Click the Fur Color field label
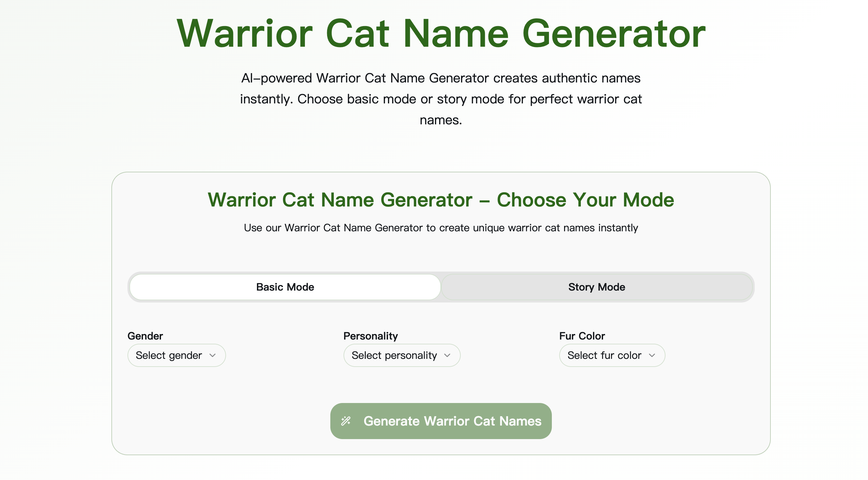This screenshot has width=868, height=480. click(x=581, y=336)
